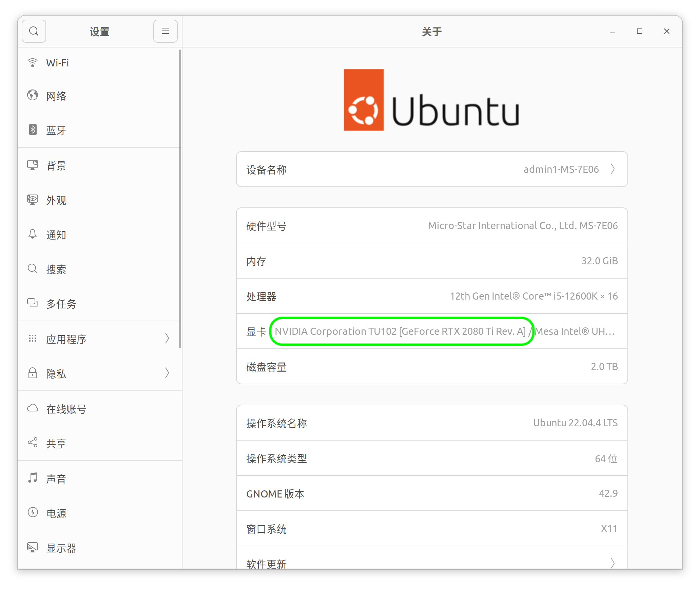Click the notifications bell icon
Screen dimensions: 700x589
click(33, 234)
